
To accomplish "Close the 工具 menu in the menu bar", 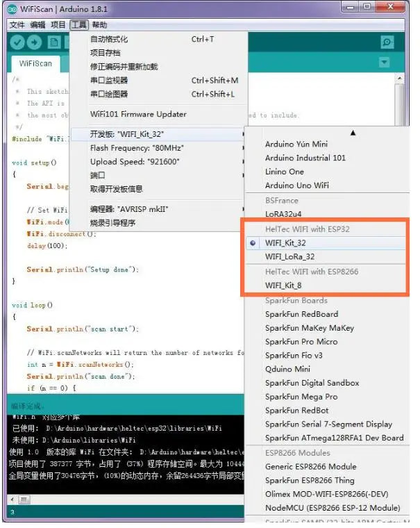I will pyautogui.click(x=79, y=24).
